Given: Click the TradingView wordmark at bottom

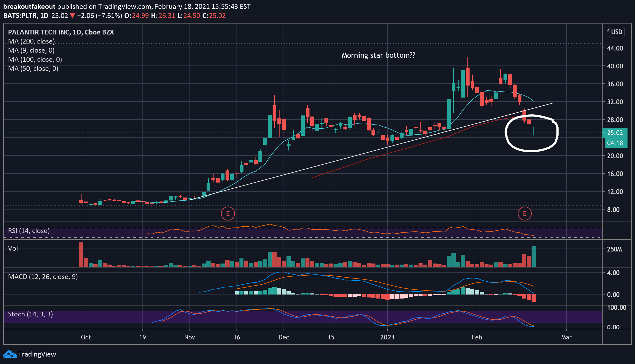Looking at the screenshot, I should (x=37, y=354).
